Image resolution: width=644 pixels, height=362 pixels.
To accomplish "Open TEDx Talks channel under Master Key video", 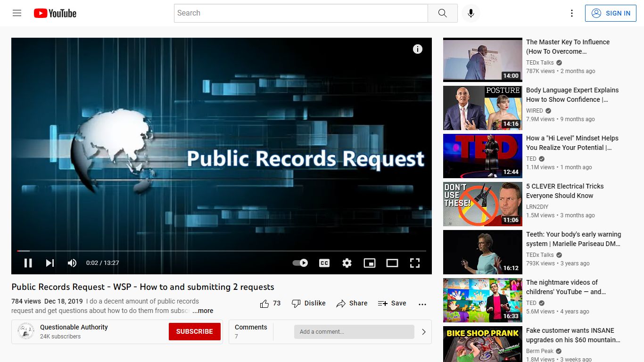I will (540, 63).
